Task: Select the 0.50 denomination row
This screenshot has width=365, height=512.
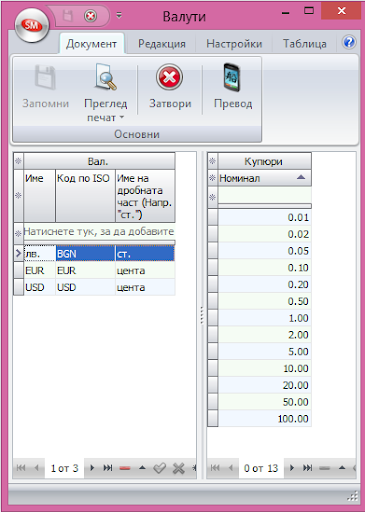Action: coord(264,301)
